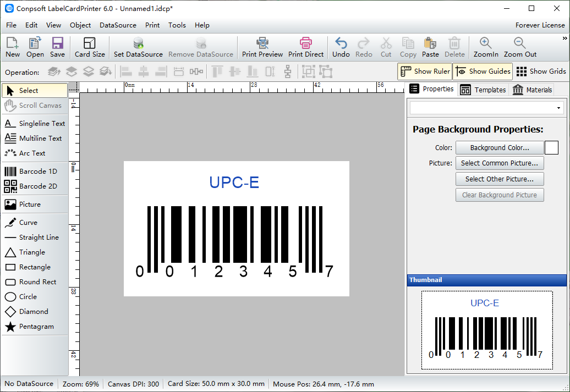Click ZoomIn magnifier icon
Image resolution: width=570 pixels, height=392 pixels.
pyautogui.click(x=486, y=47)
